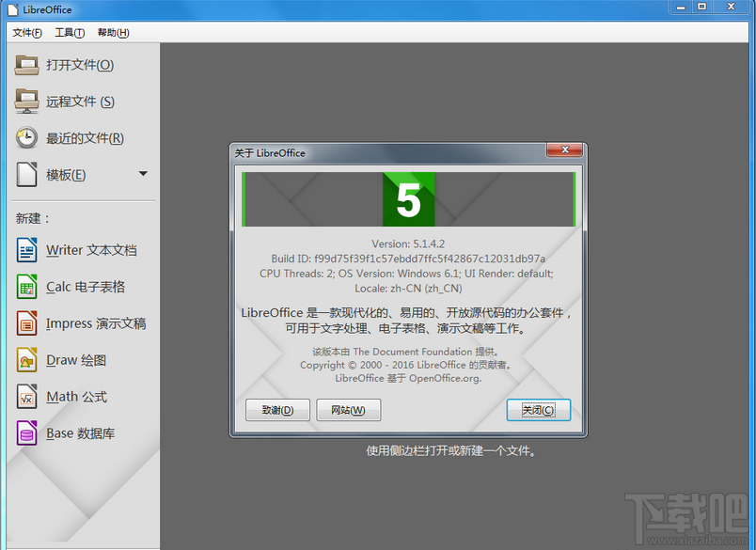Image resolution: width=756 pixels, height=550 pixels.
Task: Click the Build ID hash text
Action: pyautogui.click(x=409, y=256)
